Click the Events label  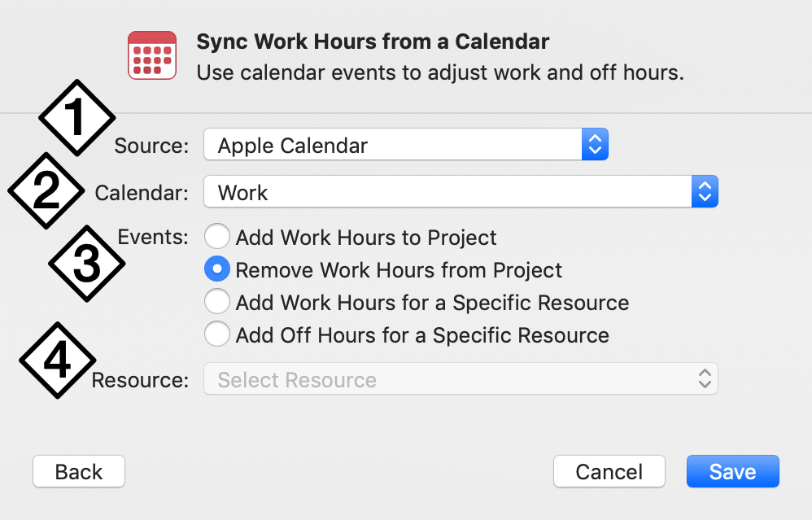153,237
